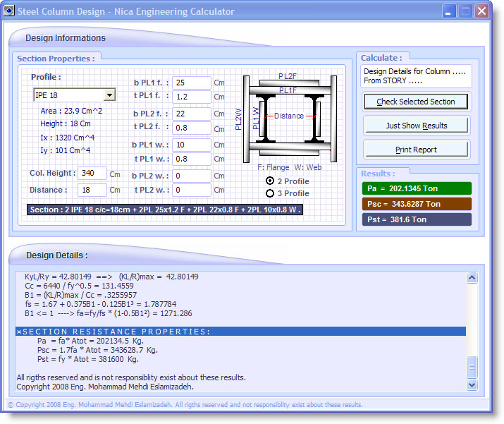The image size is (504, 424).
Task: Click the Col. Height input field
Action: (x=92, y=174)
